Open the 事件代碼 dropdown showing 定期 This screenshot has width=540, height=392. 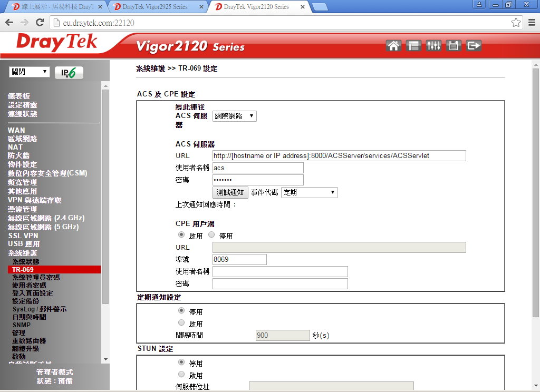(x=309, y=192)
